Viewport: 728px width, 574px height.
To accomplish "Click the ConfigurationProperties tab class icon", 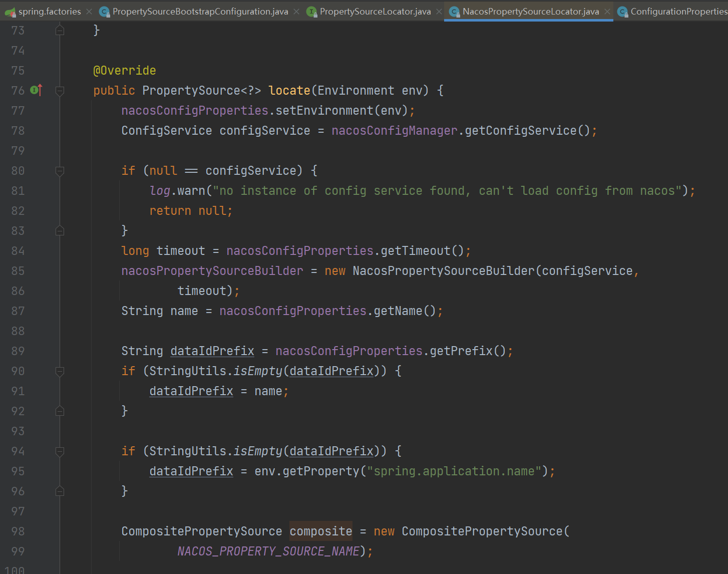I will (622, 12).
